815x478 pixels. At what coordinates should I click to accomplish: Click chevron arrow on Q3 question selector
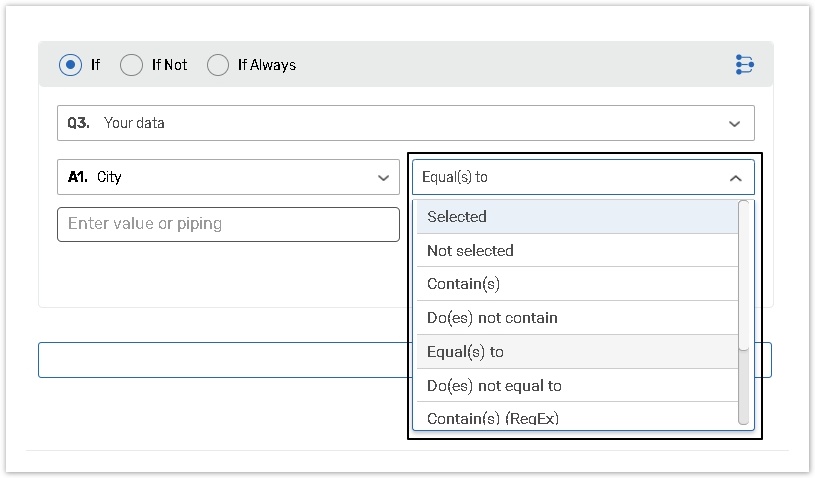735,124
